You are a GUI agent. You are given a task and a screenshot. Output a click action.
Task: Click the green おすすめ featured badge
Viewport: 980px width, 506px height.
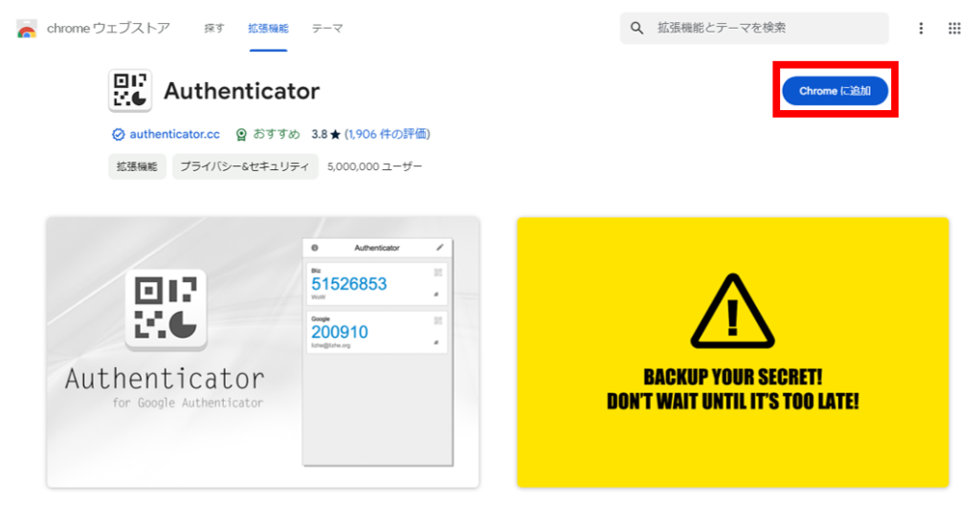point(268,134)
